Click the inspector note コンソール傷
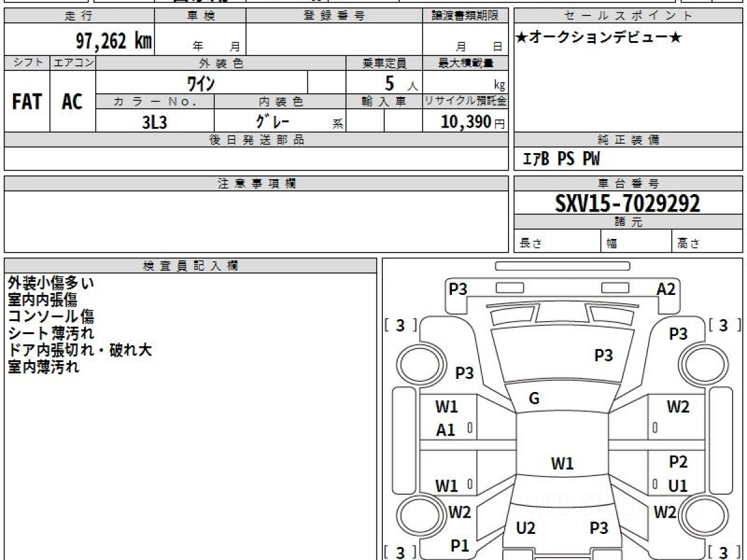 coord(51,317)
